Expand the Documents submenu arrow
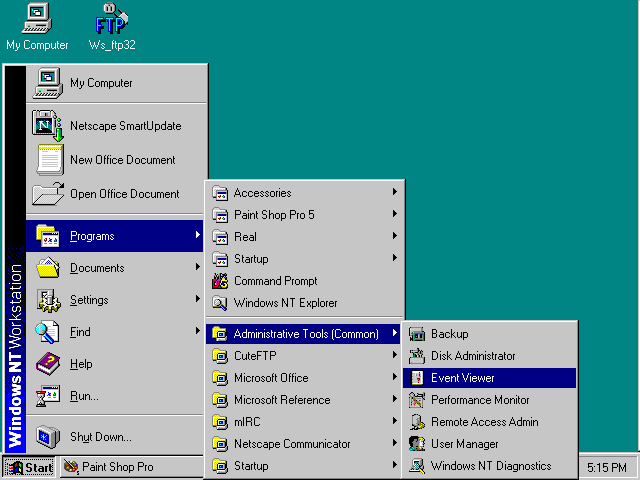This screenshot has height=480, width=640. (x=198, y=267)
